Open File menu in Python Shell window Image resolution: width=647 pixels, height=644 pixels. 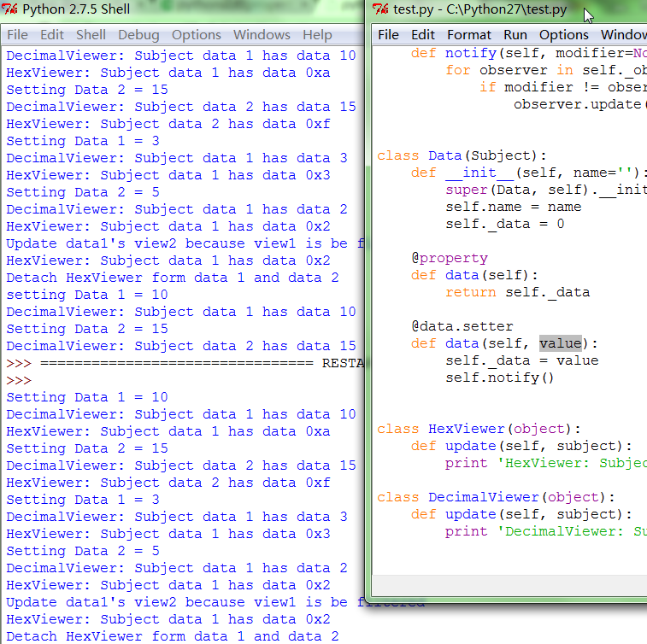coord(17,35)
